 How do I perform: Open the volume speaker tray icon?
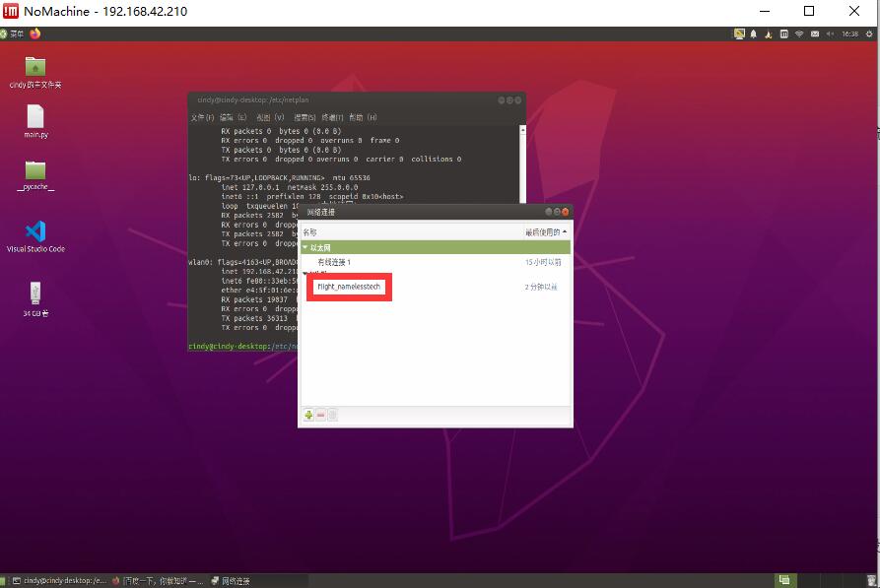pos(830,33)
